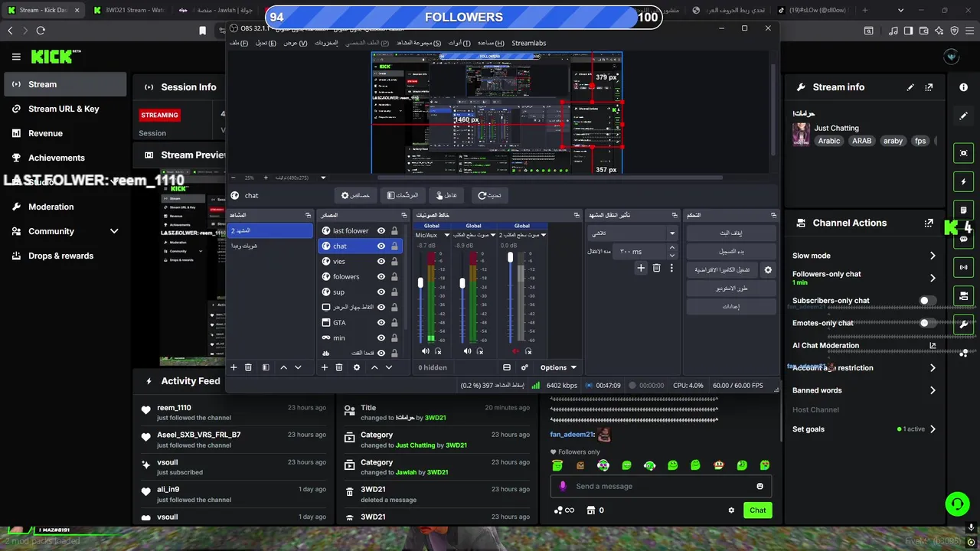The width and height of the screenshot is (980, 551).
Task: Adjust third mixer channel volume fader
Action: coord(511,258)
